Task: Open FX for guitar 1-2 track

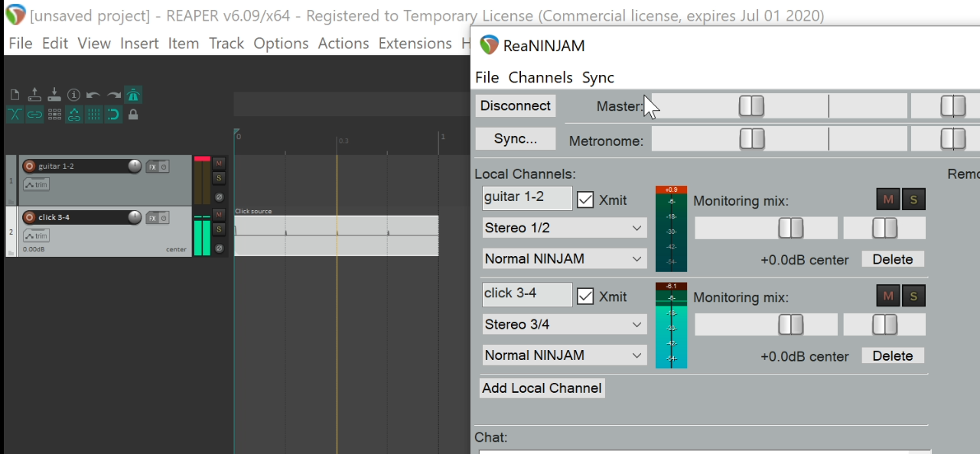Action: coord(152,167)
